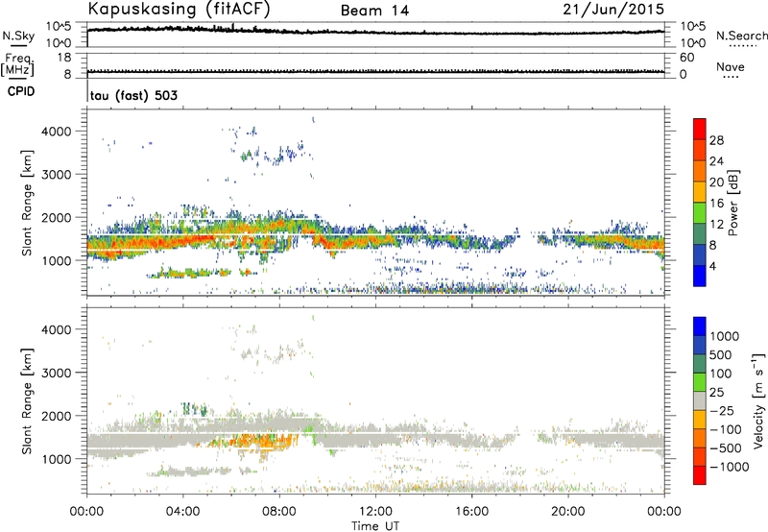Select the 12:00 time tick label
This screenshot has width=768, height=532.
click(x=375, y=512)
